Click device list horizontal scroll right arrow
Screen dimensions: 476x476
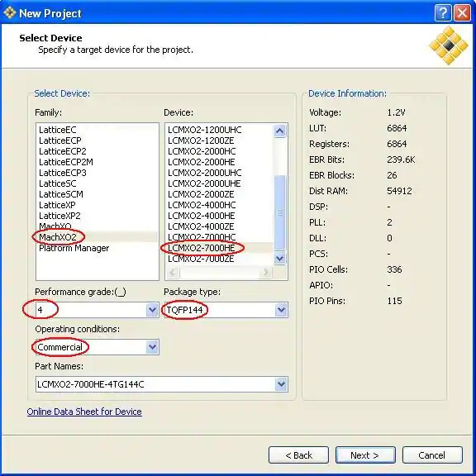tap(266, 273)
